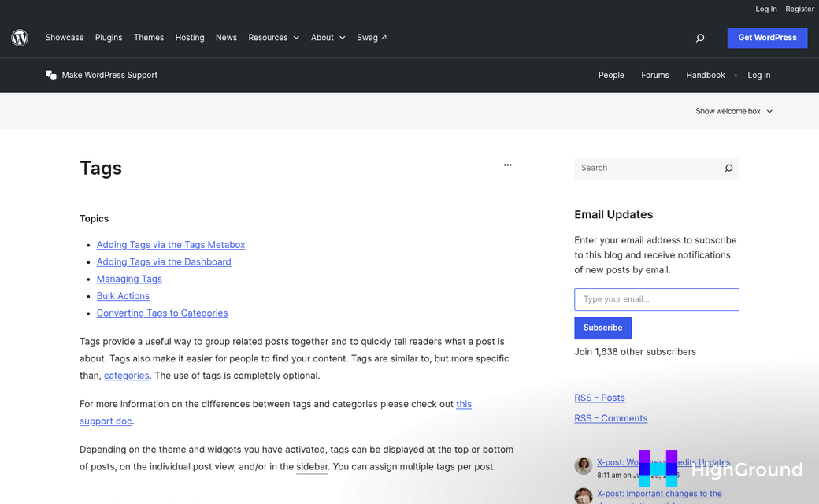Screen dimensions: 819x504
Task: Click the Register link
Action: [x=799, y=9]
